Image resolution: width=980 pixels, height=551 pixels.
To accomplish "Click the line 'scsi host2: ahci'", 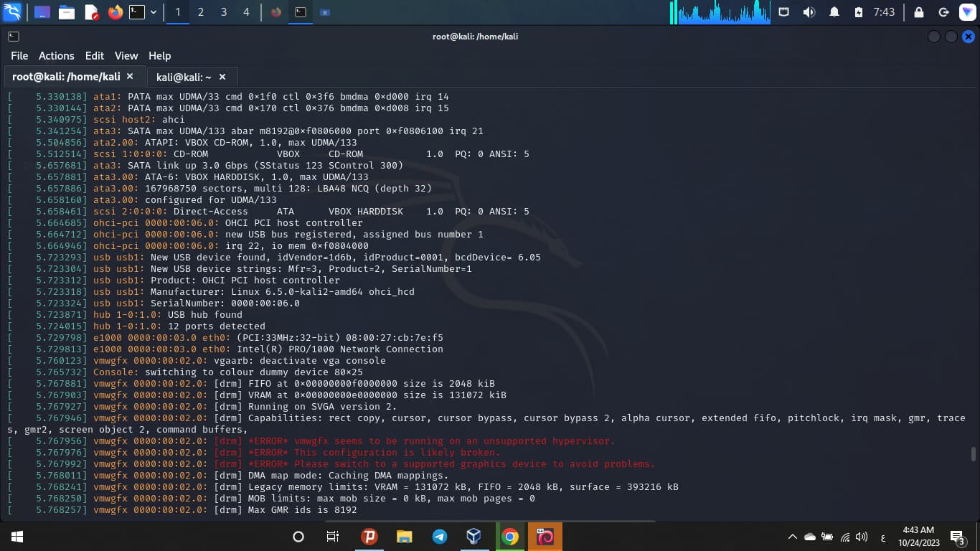I will 96,120.
